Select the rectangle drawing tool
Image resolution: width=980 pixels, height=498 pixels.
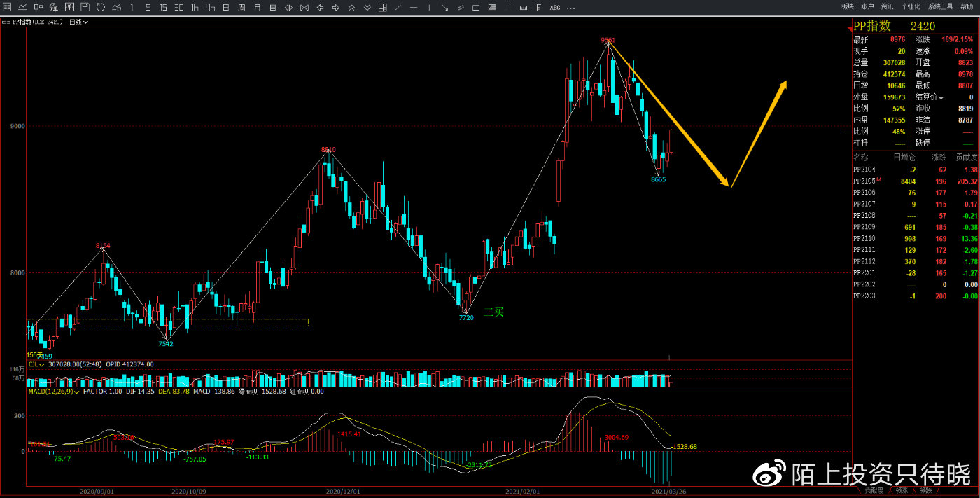(x=476, y=7)
